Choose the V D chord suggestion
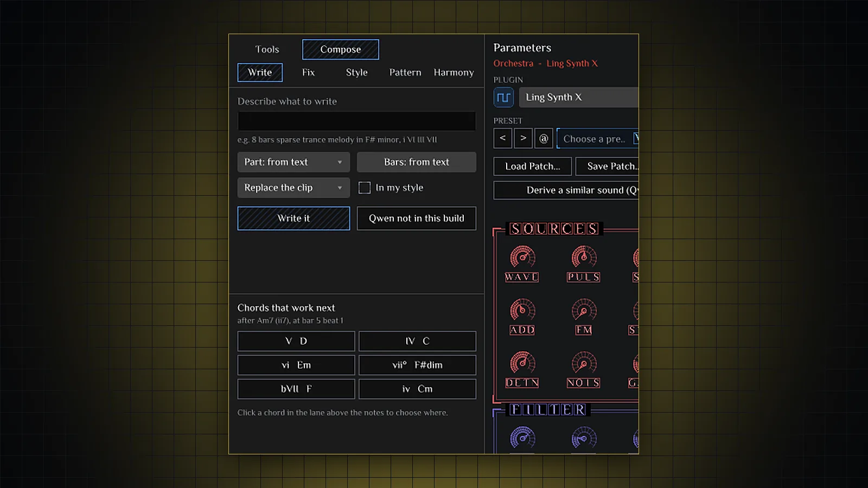This screenshot has height=488, width=868. [x=296, y=341]
